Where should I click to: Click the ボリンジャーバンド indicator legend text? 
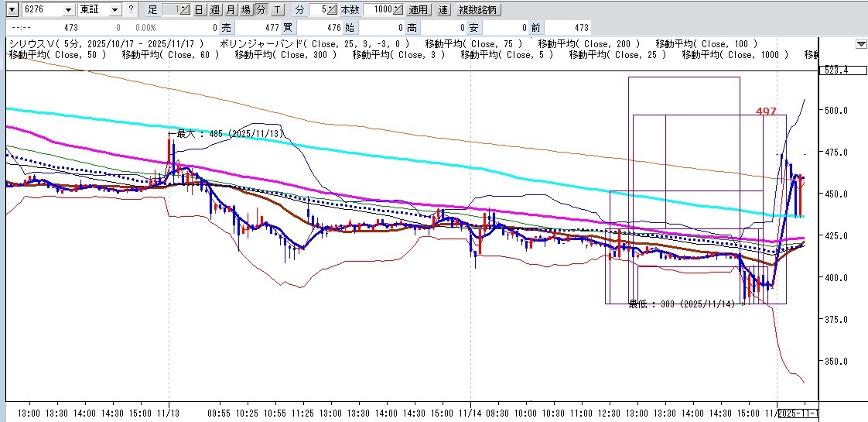(314, 43)
